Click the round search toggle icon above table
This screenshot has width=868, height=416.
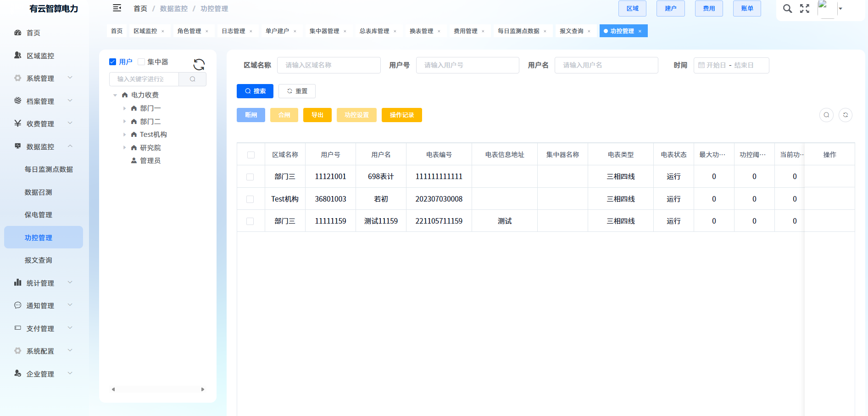click(826, 115)
